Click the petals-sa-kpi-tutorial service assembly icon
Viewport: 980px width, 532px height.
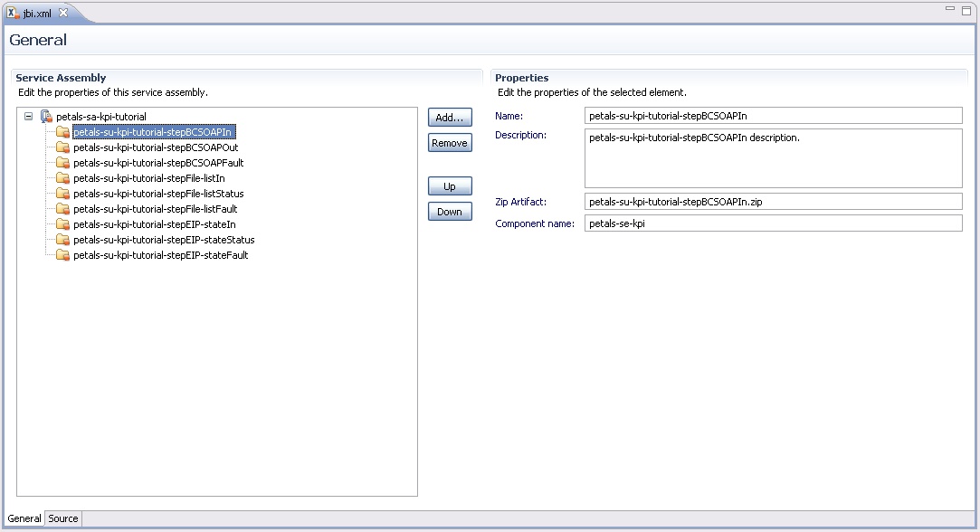(46, 117)
